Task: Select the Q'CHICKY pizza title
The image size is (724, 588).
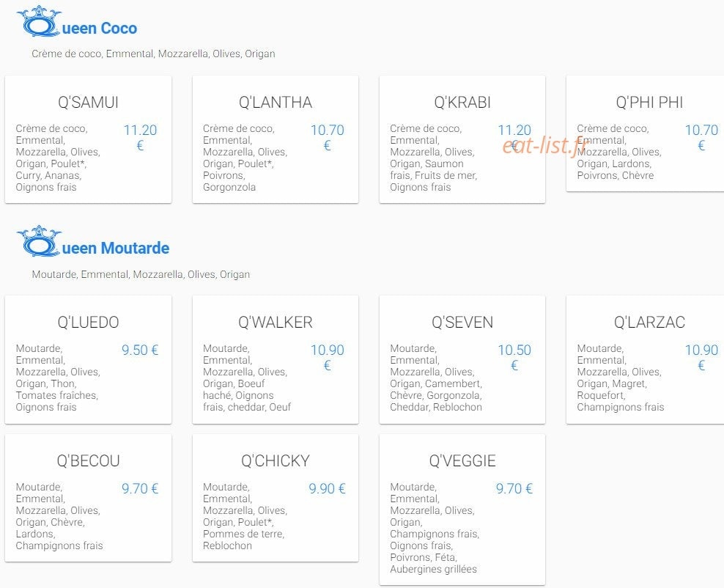Action: click(x=276, y=460)
